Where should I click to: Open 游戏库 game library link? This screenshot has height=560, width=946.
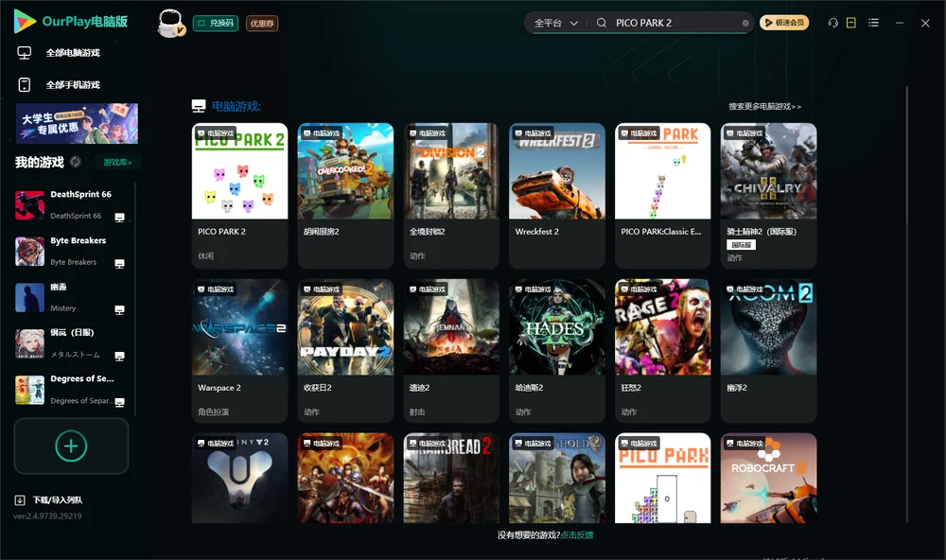point(117,163)
